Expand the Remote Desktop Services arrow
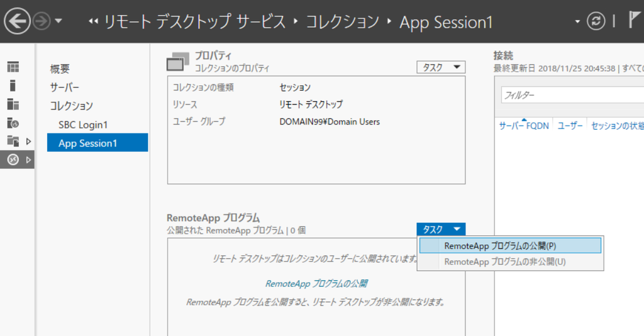 28,160
